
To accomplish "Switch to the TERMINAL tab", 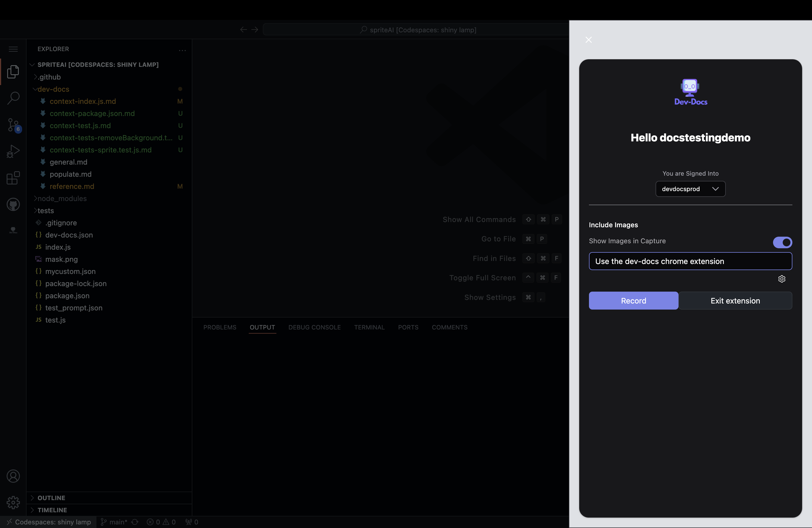I will (x=370, y=327).
